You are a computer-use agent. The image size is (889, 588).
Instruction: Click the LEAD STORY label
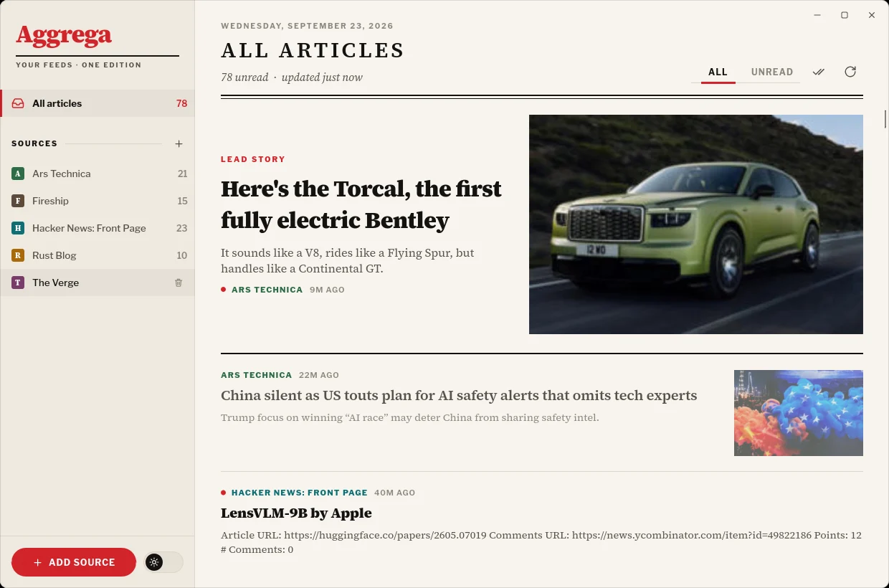click(x=253, y=159)
